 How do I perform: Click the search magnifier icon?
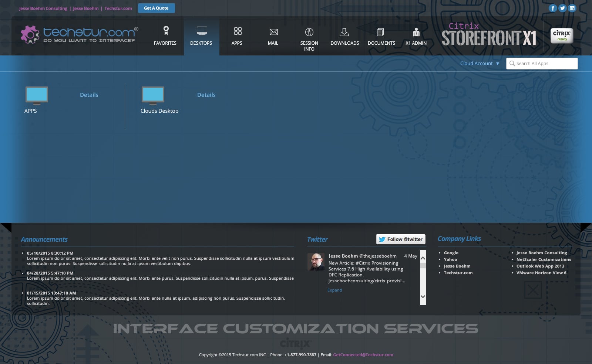(x=512, y=64)
